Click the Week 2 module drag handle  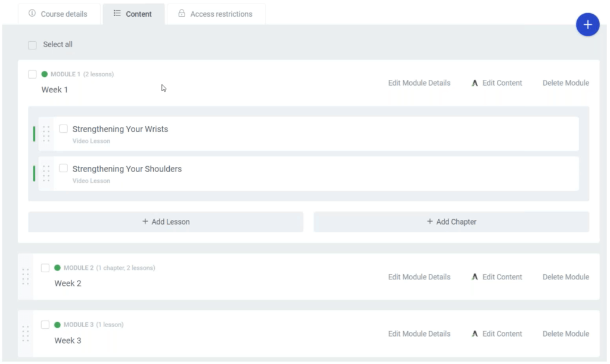(25, 276)
